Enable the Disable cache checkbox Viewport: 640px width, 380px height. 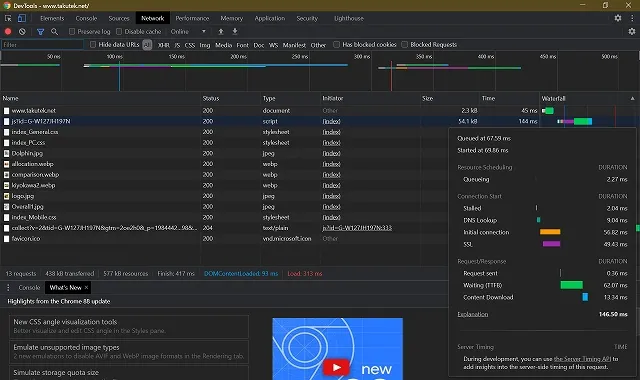(119, 31)
